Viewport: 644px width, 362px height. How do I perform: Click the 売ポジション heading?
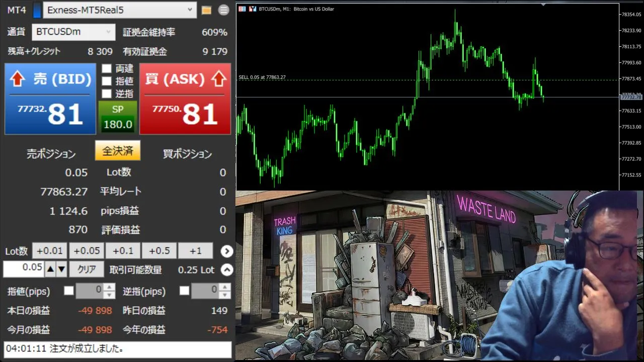(x=51, y=154)
